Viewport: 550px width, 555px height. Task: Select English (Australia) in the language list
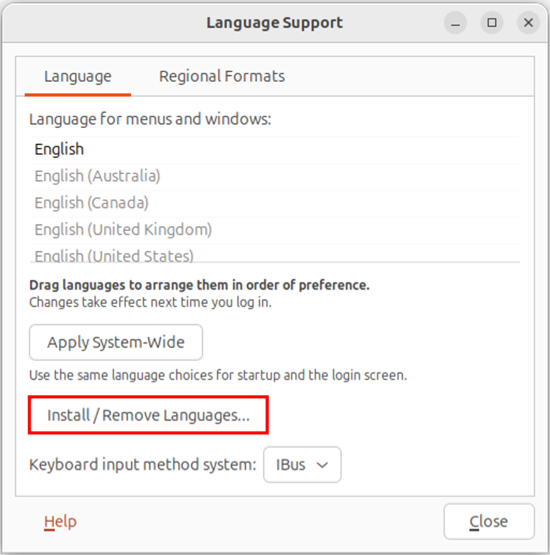click(x=275, y=176)
